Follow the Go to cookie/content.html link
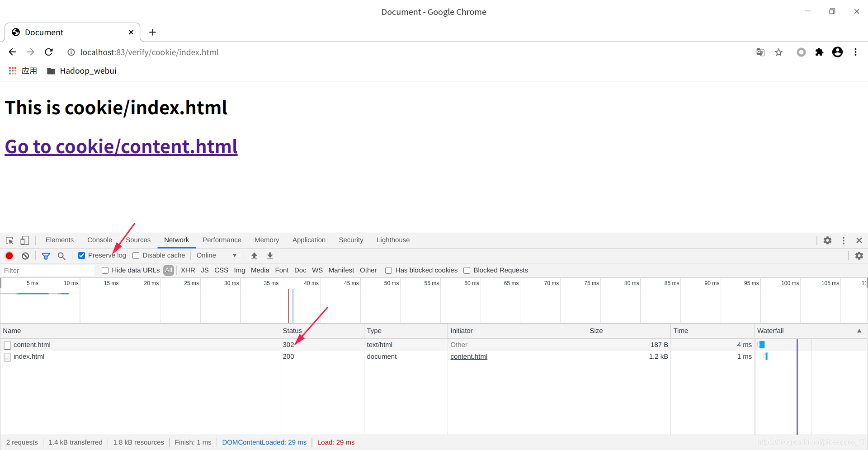The height and width of the screenshot is (450, 868). pyautogui.click(x=121, y=147)
